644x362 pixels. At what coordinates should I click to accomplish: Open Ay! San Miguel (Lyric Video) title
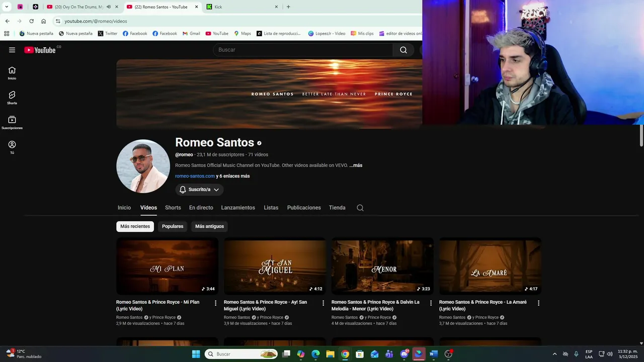266,305
